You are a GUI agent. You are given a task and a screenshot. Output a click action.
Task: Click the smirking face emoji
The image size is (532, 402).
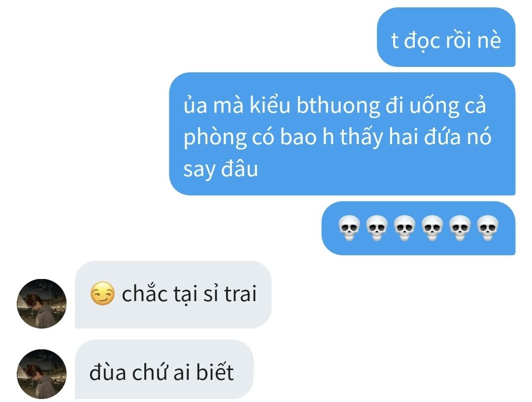tap(102, 294)
